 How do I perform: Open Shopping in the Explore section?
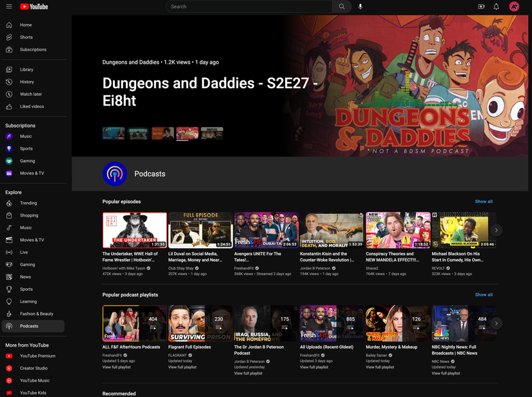tap(33, 215)
